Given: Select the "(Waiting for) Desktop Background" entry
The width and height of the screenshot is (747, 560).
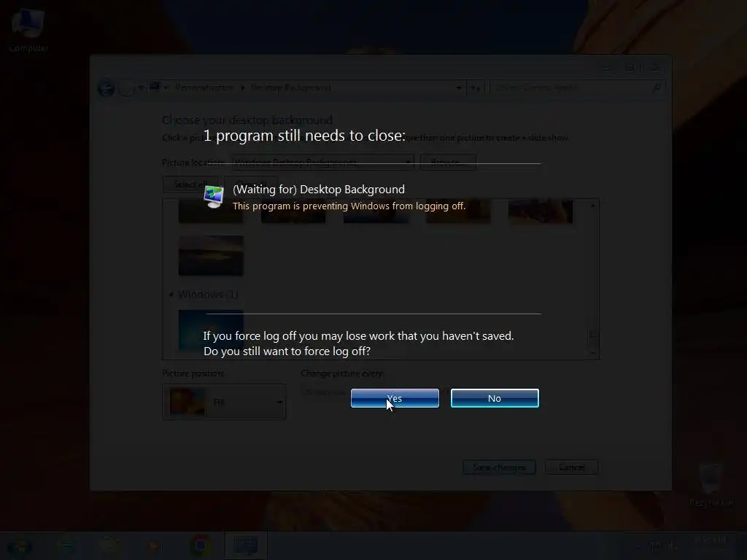Looking at the screenshot, I should coord(319,190).
